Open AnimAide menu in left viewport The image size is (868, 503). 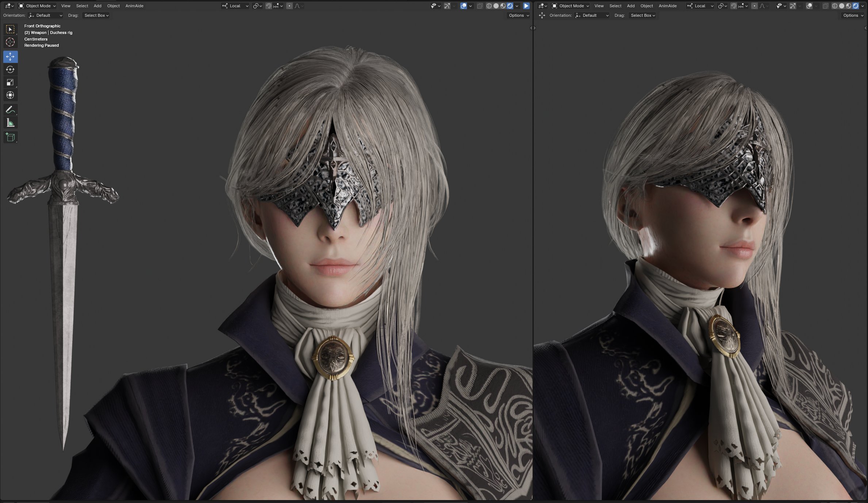click(134, 6)
